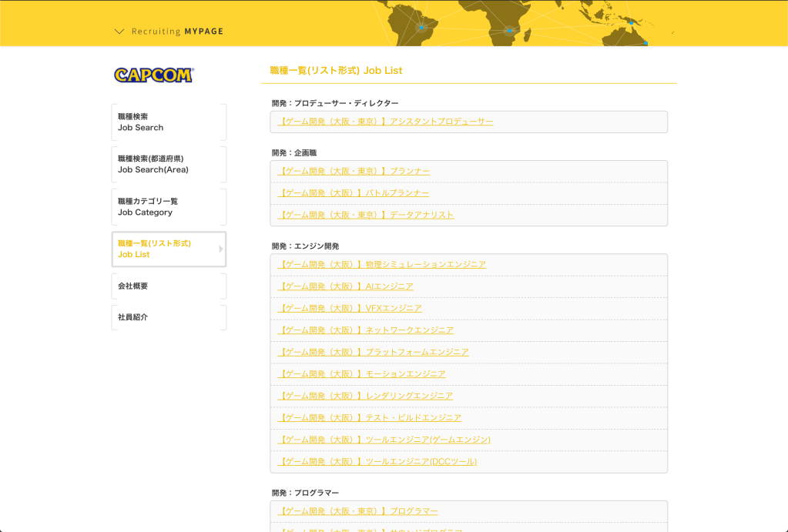
Task: Open the レンダリングエンジニア job link
Action: click(365, 396)
